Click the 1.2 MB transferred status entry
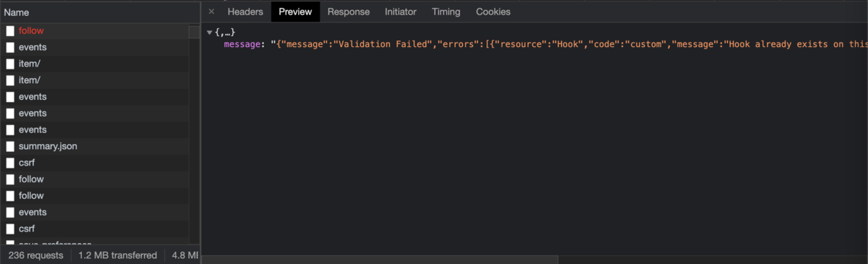Screen dimensions: 868x264 click(x=117, y=255)
